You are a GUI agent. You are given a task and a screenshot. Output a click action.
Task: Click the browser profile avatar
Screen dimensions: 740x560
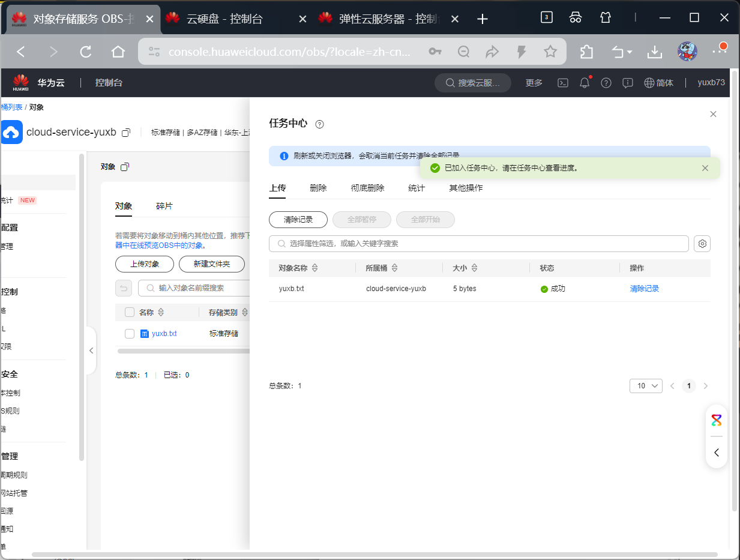(x=687, y=52)
